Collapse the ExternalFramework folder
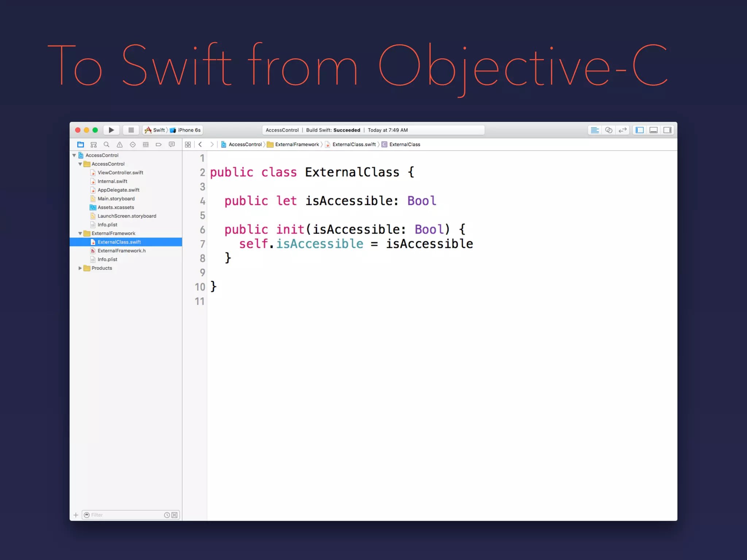The image size is (747, 560). point(80,233)
